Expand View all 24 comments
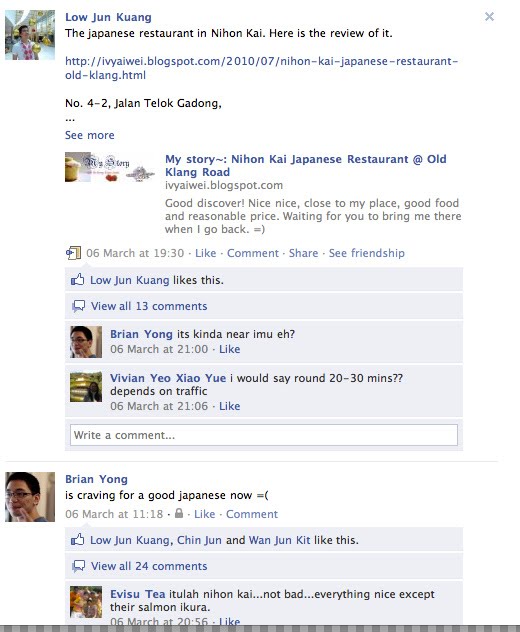520x632 pixels. [149, 566]
